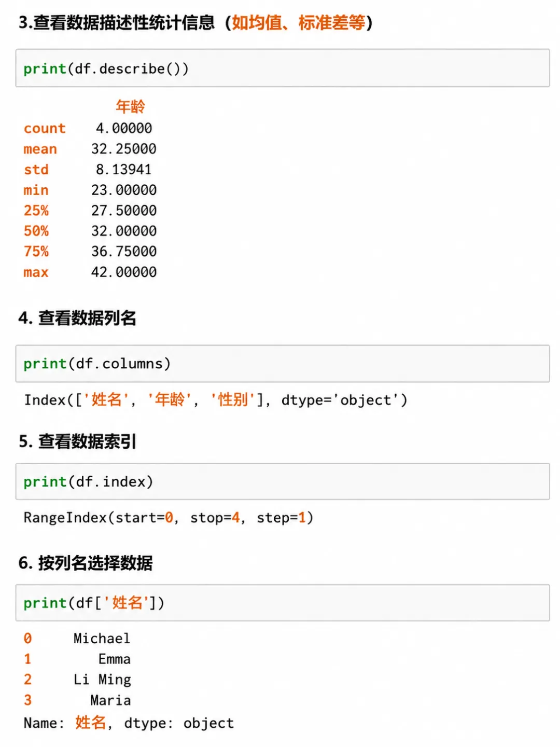This screenshot has width=560, height=747.
Task: Click the std value 8.13941
Action: [124, 170]
